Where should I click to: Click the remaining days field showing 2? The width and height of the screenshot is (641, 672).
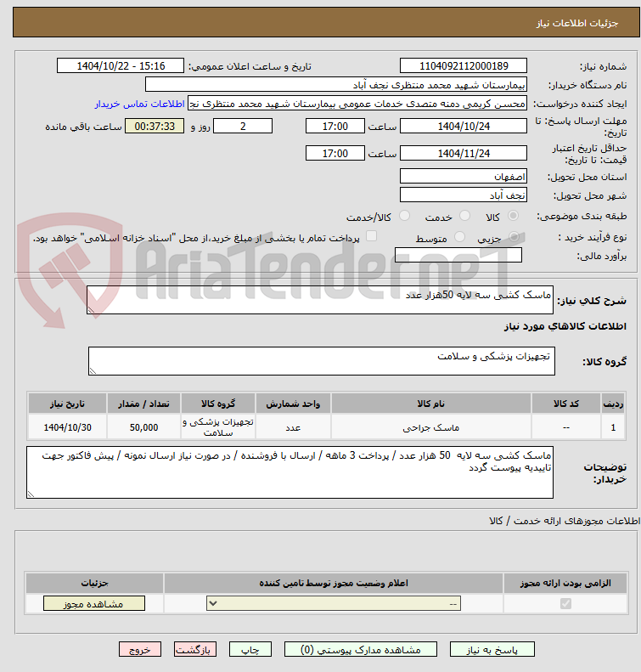[x=243, y=126]
